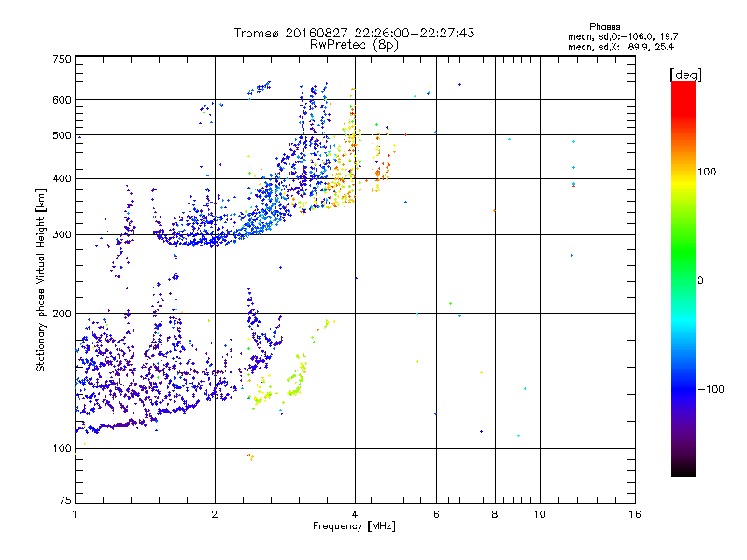Click the 'Stationary phase Virtual Height [km]' axis label
This screenshot has height=560, width=747.
click(41, 281)
